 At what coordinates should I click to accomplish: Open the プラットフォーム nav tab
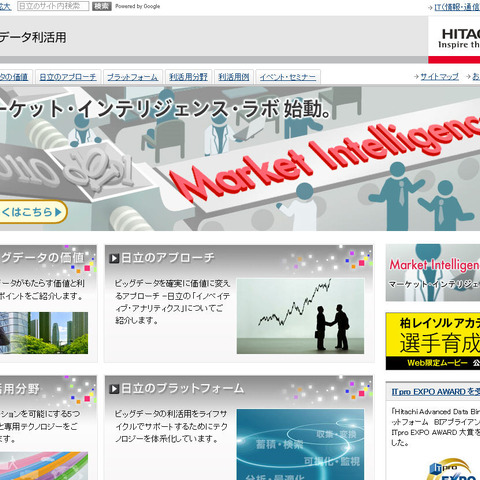tap(133, 77)
